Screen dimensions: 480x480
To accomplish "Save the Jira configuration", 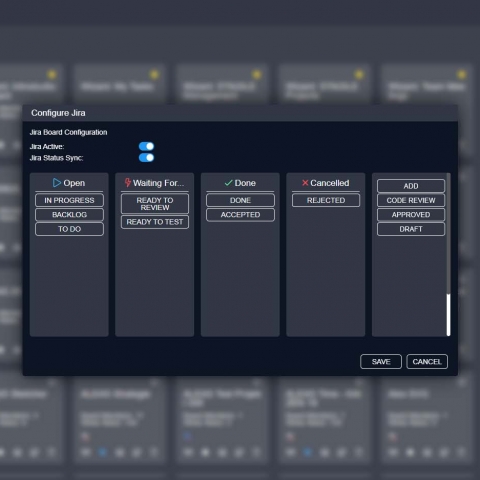I will pyautogui.click(x=381, y=362).
